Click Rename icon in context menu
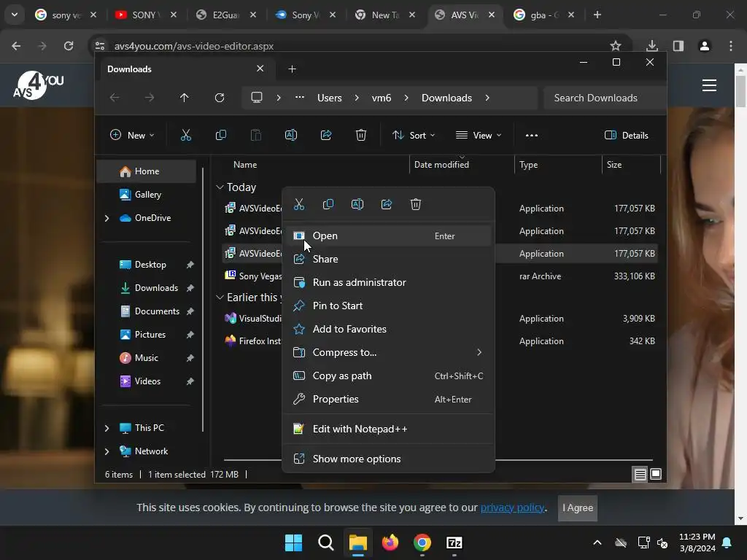The height and width of the screenshot is (560, 747). 357,204
